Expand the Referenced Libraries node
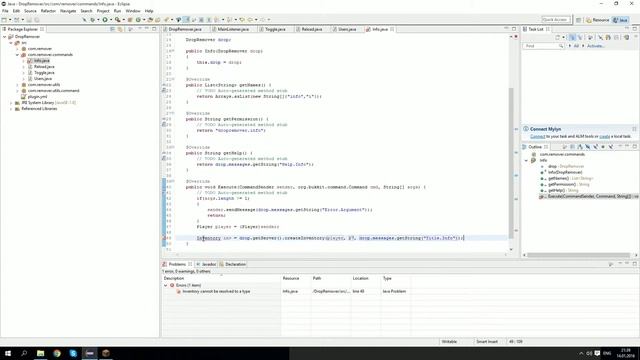Viewport: 640px width, 360px height. click(x=11, y=109)
